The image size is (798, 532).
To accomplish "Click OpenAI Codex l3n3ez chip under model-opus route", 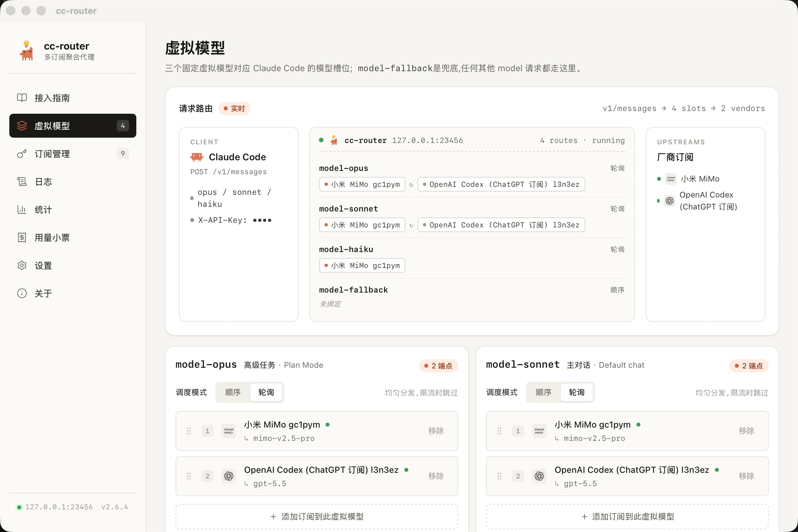I will point(501,184).
